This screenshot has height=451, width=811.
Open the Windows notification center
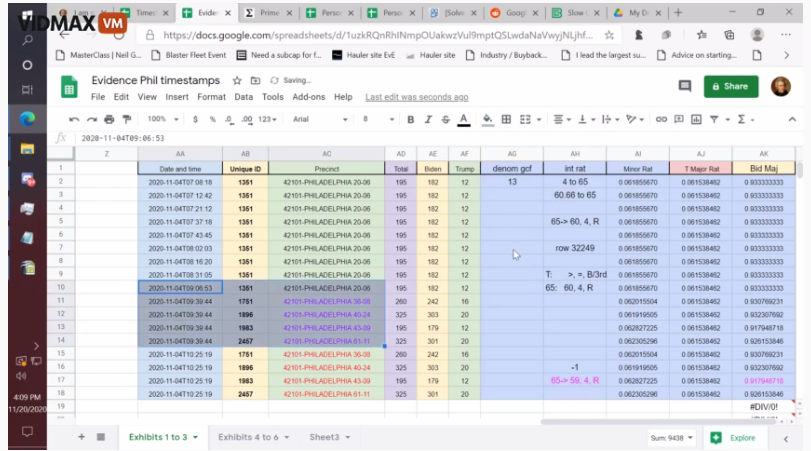click(x=27, y=431)
